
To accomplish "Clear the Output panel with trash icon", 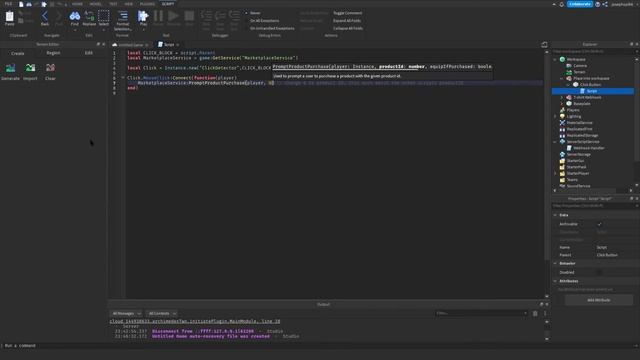I will click(535, 313).
